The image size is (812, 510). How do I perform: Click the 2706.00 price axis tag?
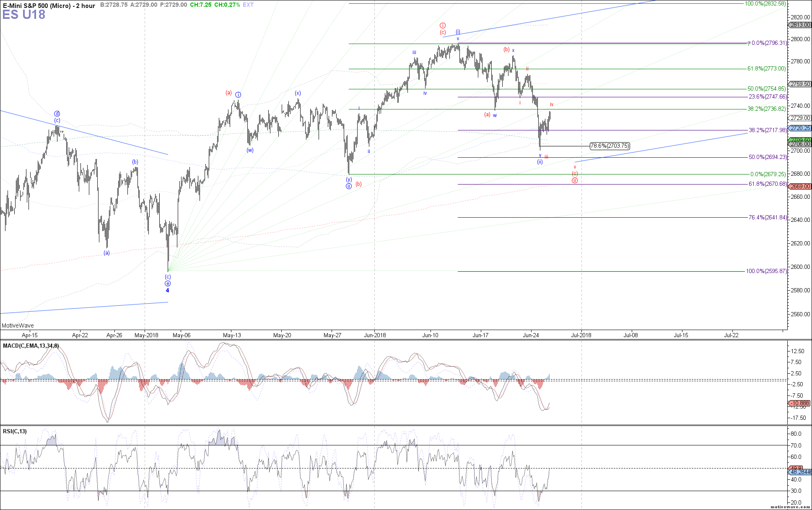[800, 144]
